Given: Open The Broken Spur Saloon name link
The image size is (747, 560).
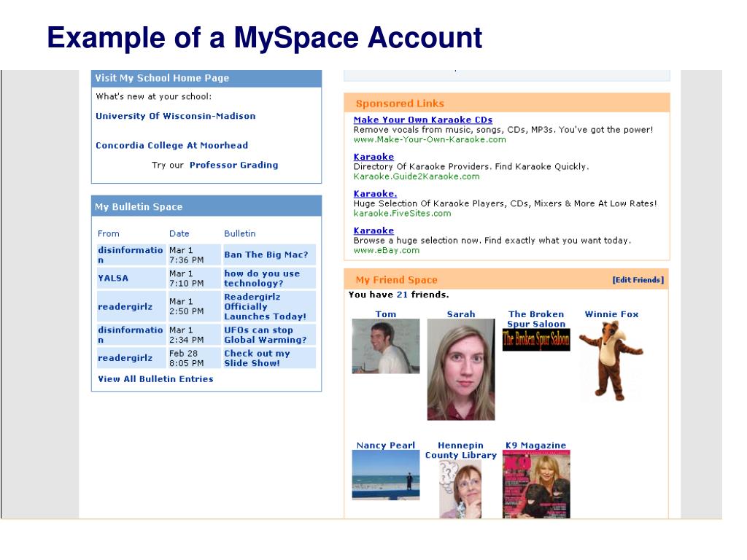Looking at the screenshot, I should coord(536,319).
